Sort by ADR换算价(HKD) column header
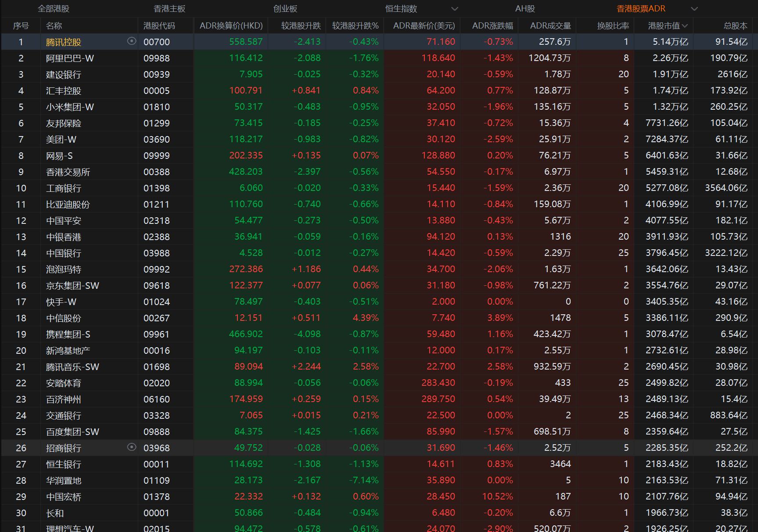The image size is (758, 532). coord(231,26)
